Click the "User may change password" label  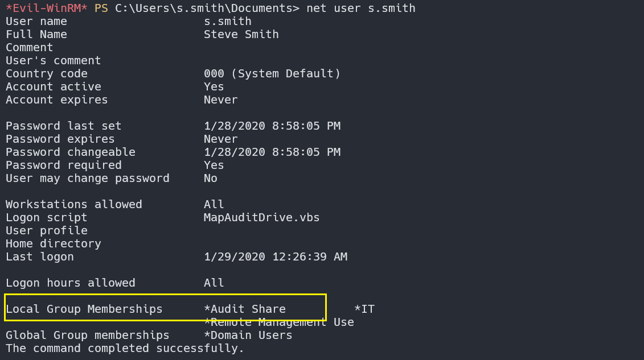tap(87, 179)
